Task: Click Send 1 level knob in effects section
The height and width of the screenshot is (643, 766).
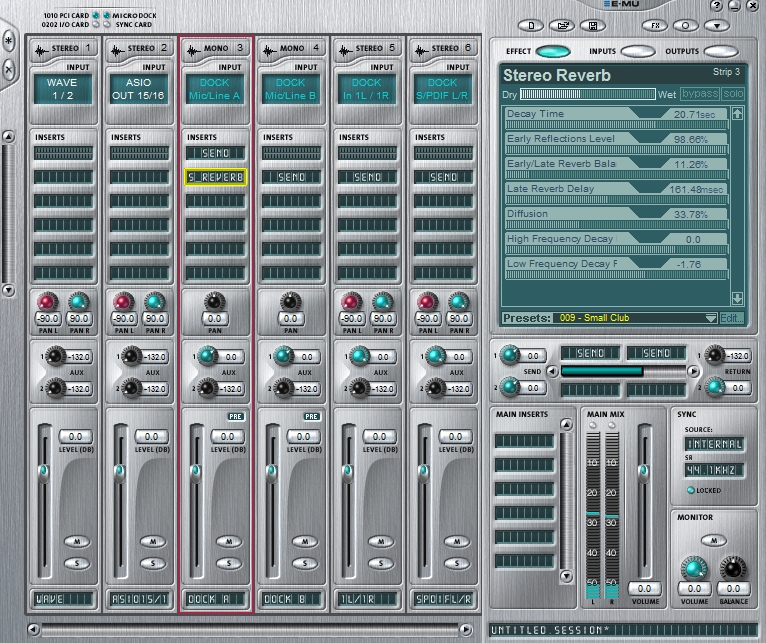Action: [x=510, y=355]
